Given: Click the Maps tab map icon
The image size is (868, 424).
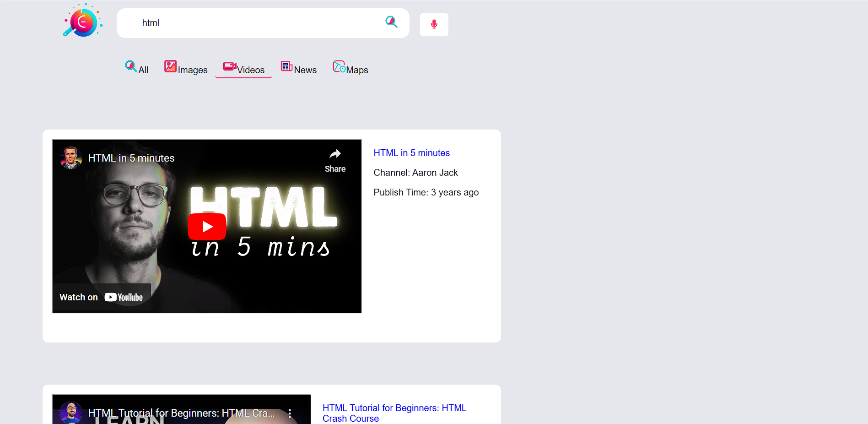Looking at the screenshot, I should (339, 66).
